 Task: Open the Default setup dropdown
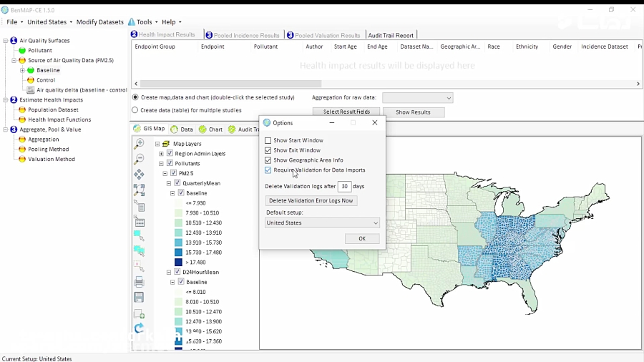(x=322, y=222)
